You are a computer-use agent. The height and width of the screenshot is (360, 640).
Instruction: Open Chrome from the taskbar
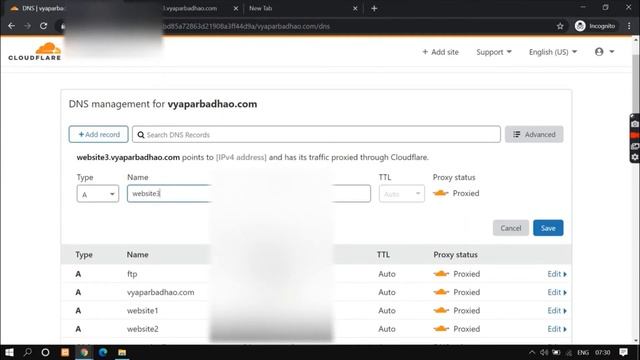coord(84,352)
